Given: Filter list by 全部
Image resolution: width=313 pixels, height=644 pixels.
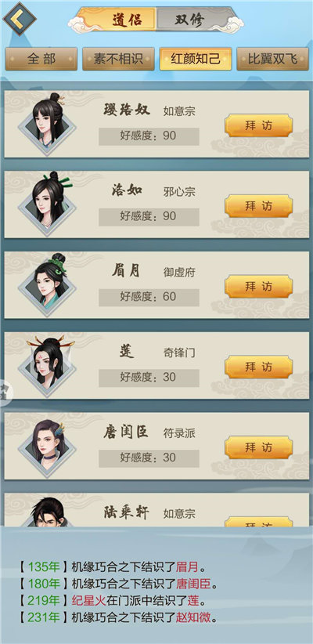Looking at the screenshot, I should [x=41, y=59].
